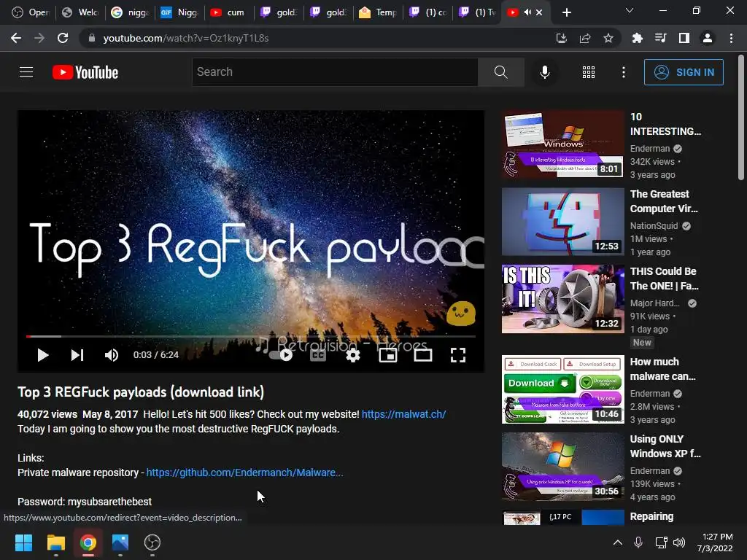Image resolution: width=747 pixels, height=560 pixels.
Task: Focus the YouTube search field
Action: (335, 72)
